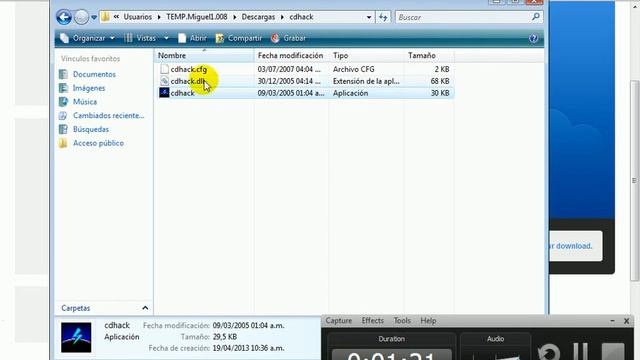Go back with the Explorer back arrow
The image size is (640, 360).
click(64, 17)
